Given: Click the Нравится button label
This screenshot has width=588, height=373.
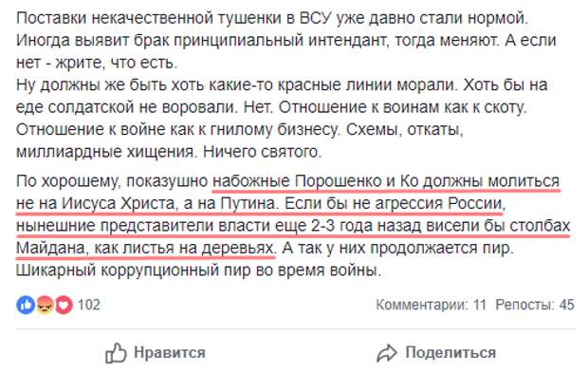Looking at the screenshot, I should (x=170, y=353).
